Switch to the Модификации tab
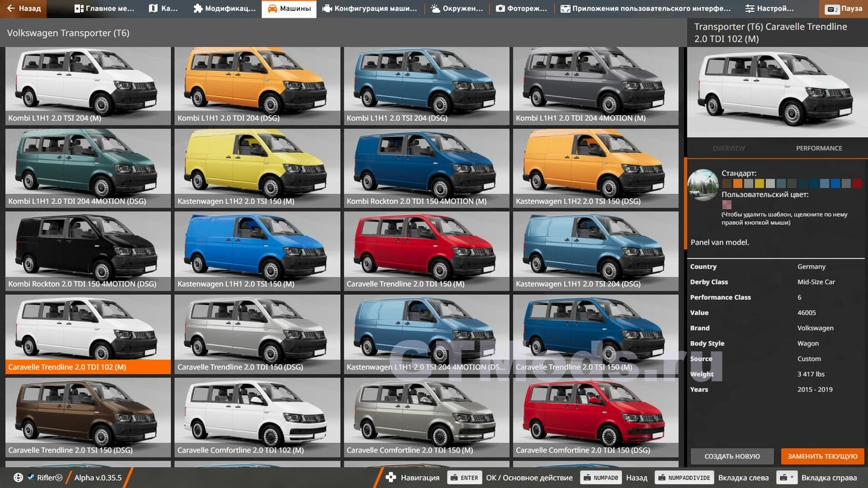Image resolution: width=868 pixels, height=488 pixels. [224, 9]
